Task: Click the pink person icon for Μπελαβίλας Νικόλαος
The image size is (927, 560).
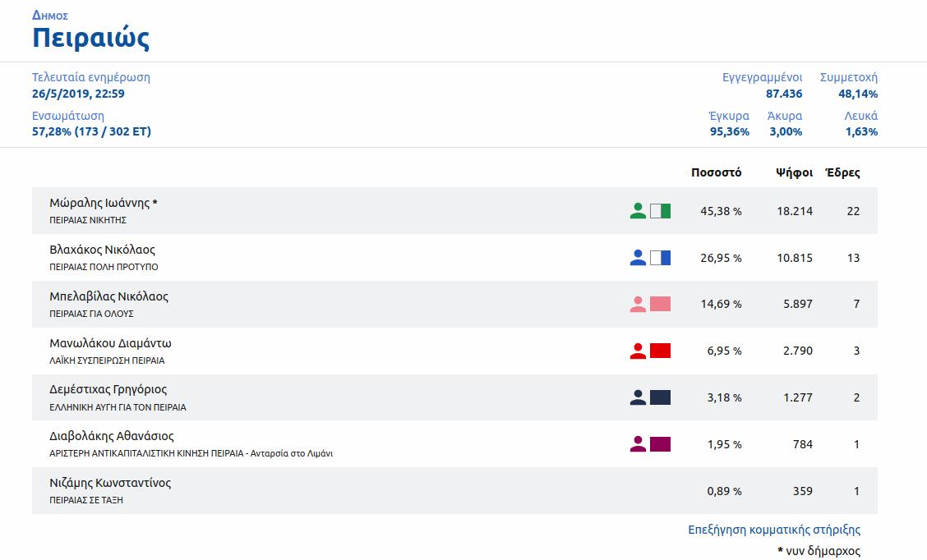Action: click(638, 304)
